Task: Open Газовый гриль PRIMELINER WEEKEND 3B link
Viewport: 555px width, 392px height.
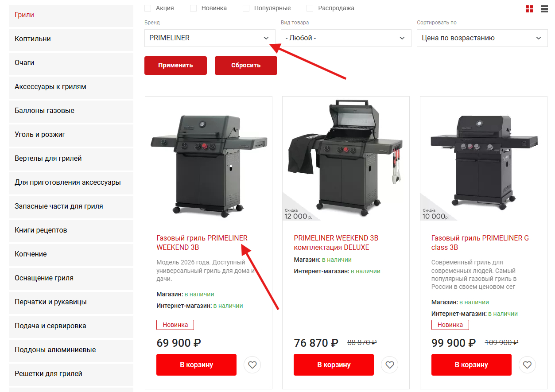Action: (202, 243)
